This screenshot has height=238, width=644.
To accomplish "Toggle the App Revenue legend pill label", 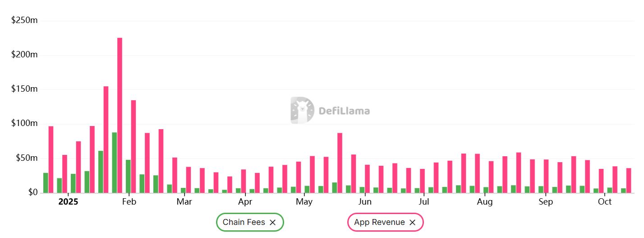I will tap(379, 222).
